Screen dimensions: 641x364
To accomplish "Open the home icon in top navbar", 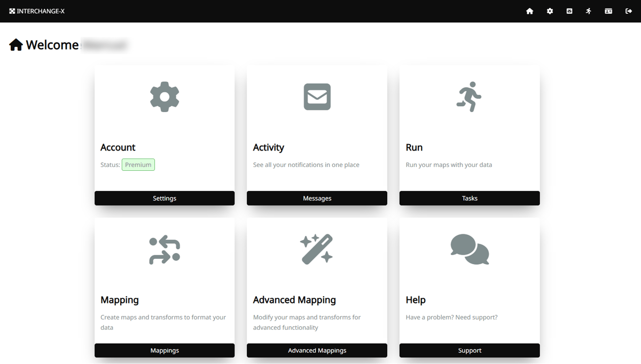I will pos(529,11).
